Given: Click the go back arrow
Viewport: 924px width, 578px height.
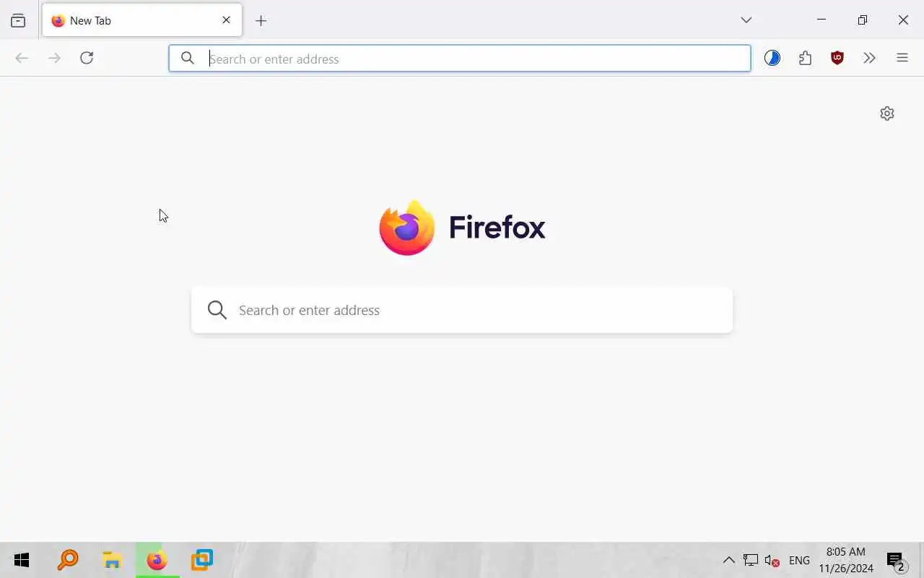Looking at the screenshot, I should 22,58.
